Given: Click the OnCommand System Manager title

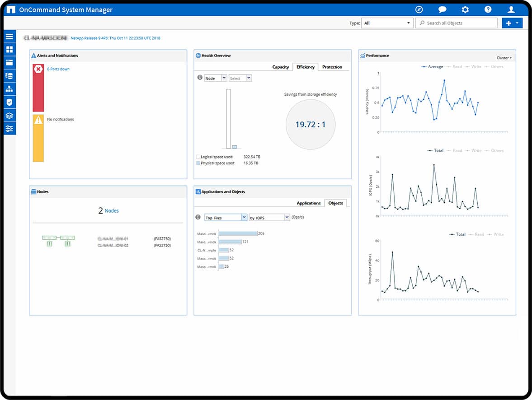Looking at the screenshot, I should tap(66, 10).
